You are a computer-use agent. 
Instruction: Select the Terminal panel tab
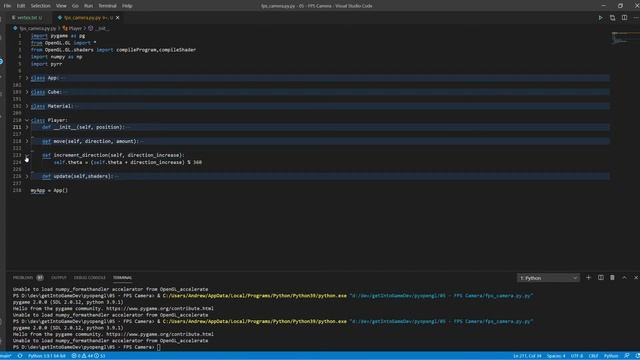pos(122,278)
